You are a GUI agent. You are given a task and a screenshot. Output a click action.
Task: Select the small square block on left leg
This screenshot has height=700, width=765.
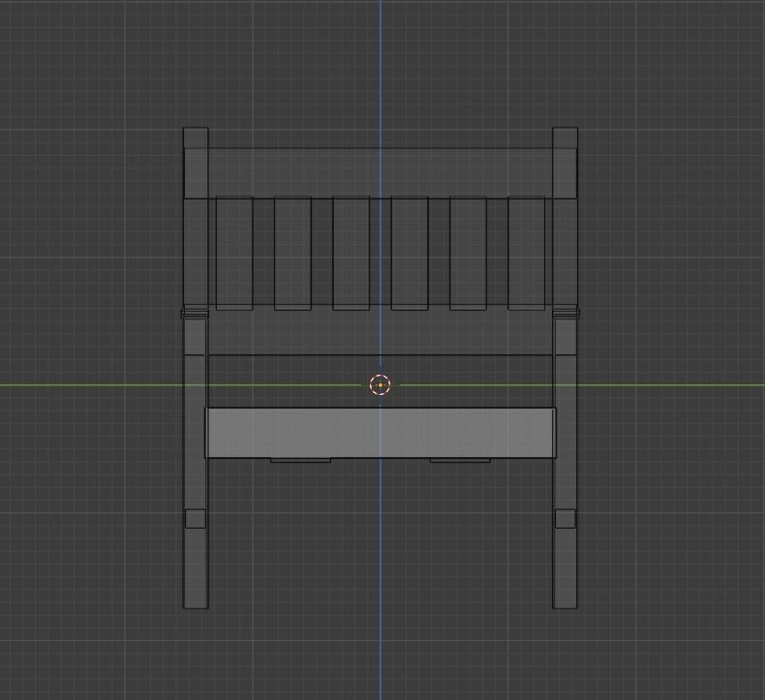pyautogui.click(x=196, y=519)
